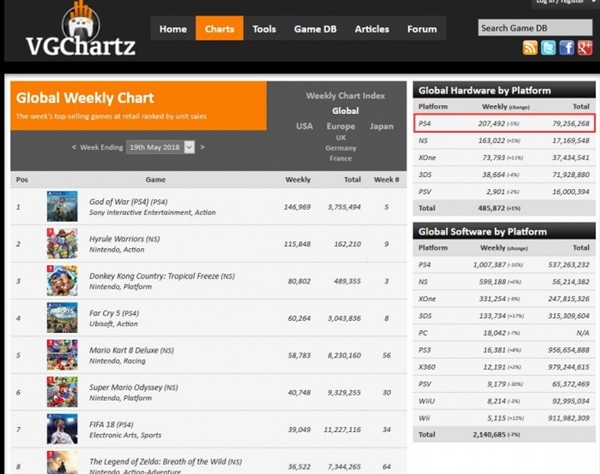
Task: Open the Facebook social icon
Action: pos(566,48)
